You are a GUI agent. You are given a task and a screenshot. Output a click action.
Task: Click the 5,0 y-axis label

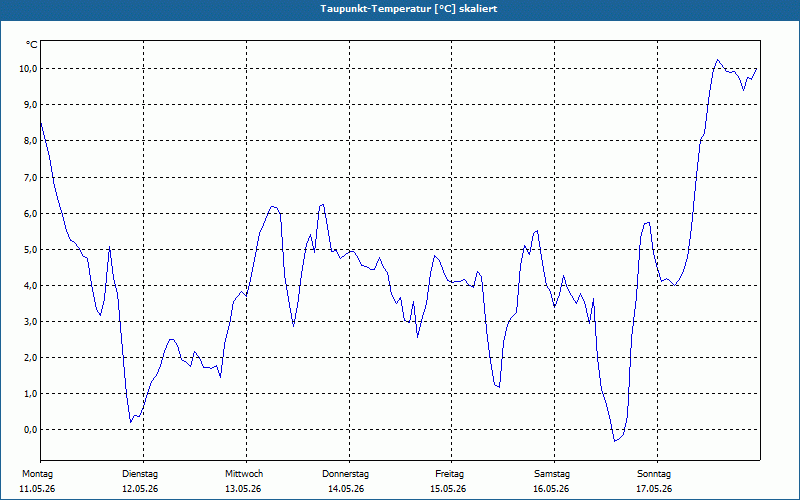click(x=29, y=249)
